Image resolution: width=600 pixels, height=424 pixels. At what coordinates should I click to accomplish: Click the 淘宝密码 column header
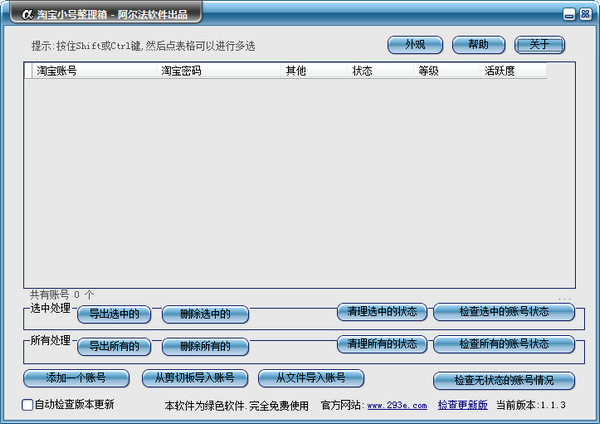click(x=218, y=71)
